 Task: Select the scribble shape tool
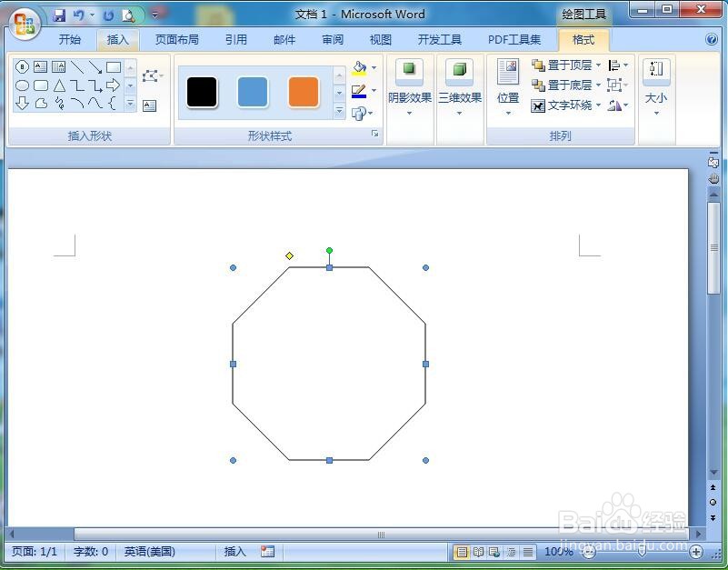pos(59,103)
